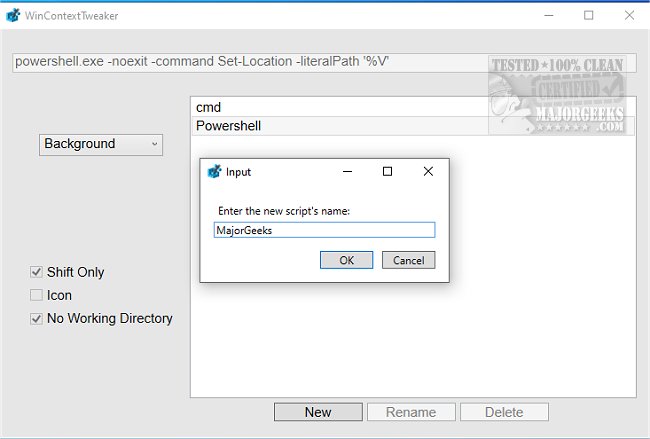Click the Input dialog's app icon
Image resolution: width=650 pixels, height=439 pixels.
click(214, 171)
